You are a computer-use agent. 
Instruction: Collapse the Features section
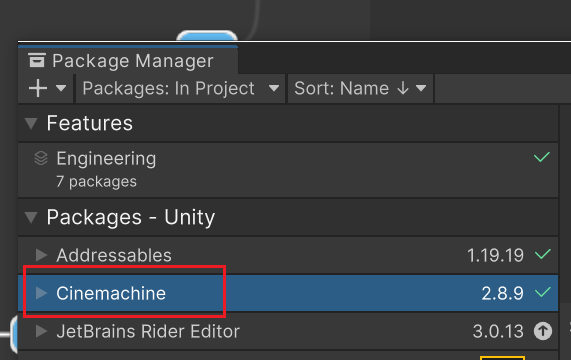click(x=31, y=123)
